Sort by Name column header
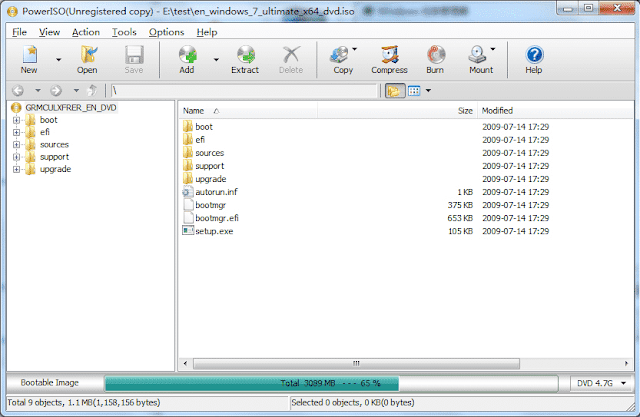 click(x=248, y=111)
